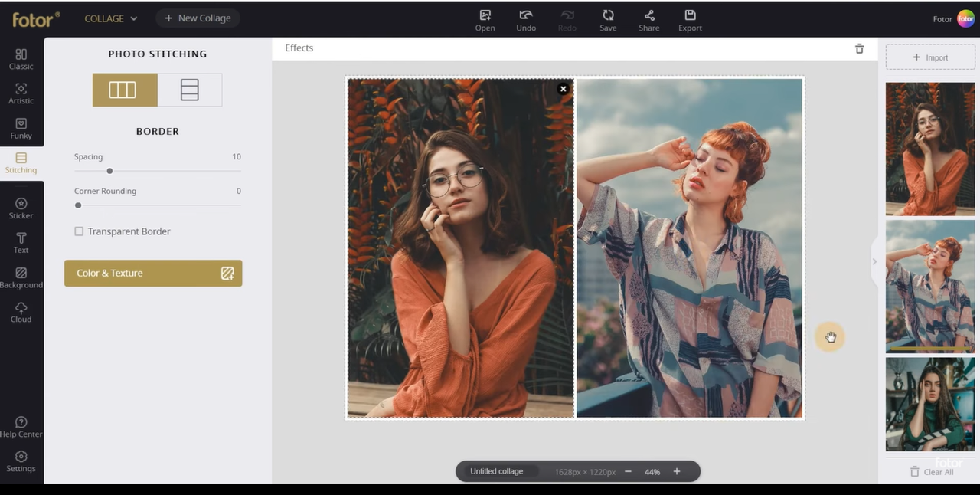Click the Save icon in the toolbar
Viewport: 980px width, 495px height.
(x=608, y=20)
